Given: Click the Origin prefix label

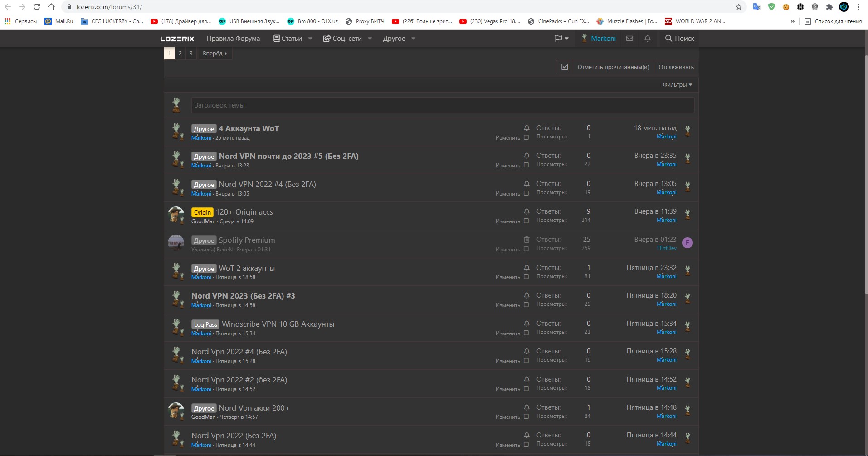Looking at the screenshot, I should [202, 212].
